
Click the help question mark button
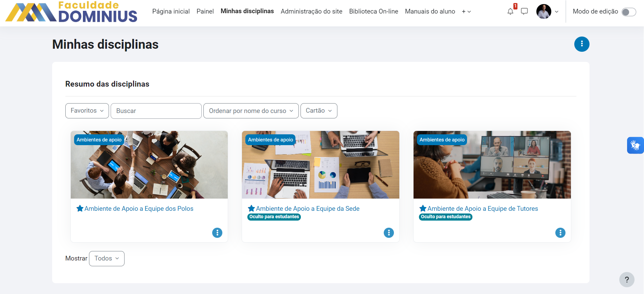coord(627,280)
